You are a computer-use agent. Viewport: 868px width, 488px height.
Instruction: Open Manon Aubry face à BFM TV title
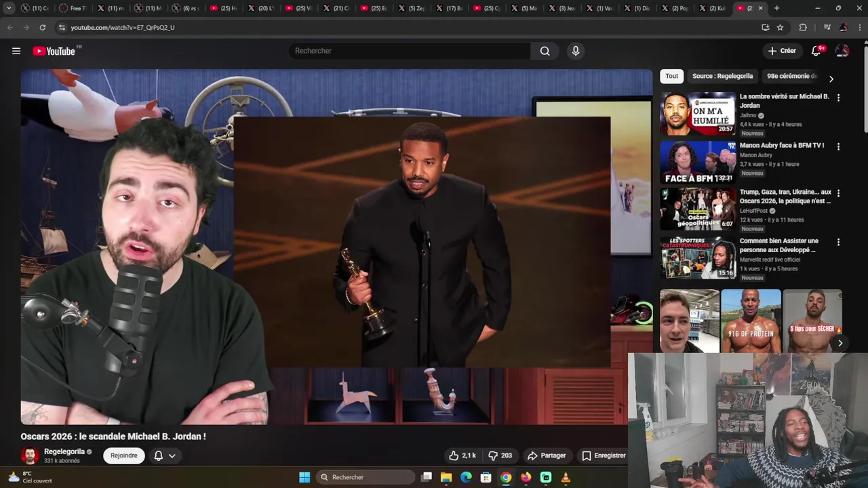782,146
